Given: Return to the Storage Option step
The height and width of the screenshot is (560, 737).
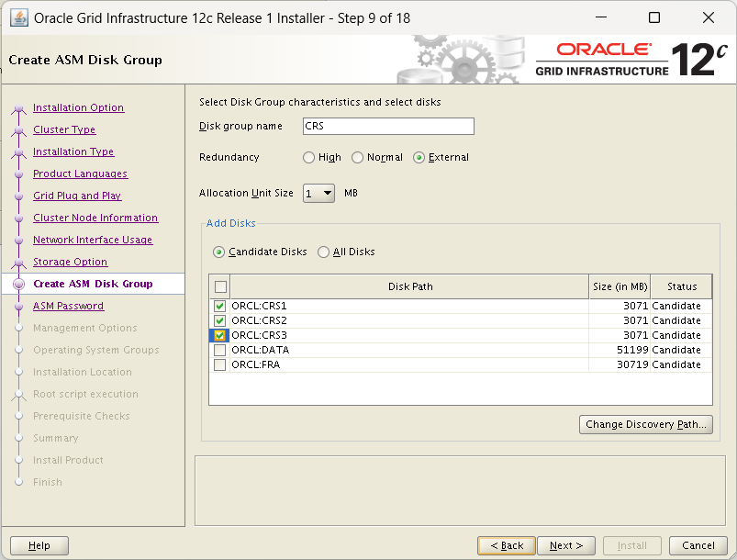Looking at the screenshot, I should pos(70,262).
